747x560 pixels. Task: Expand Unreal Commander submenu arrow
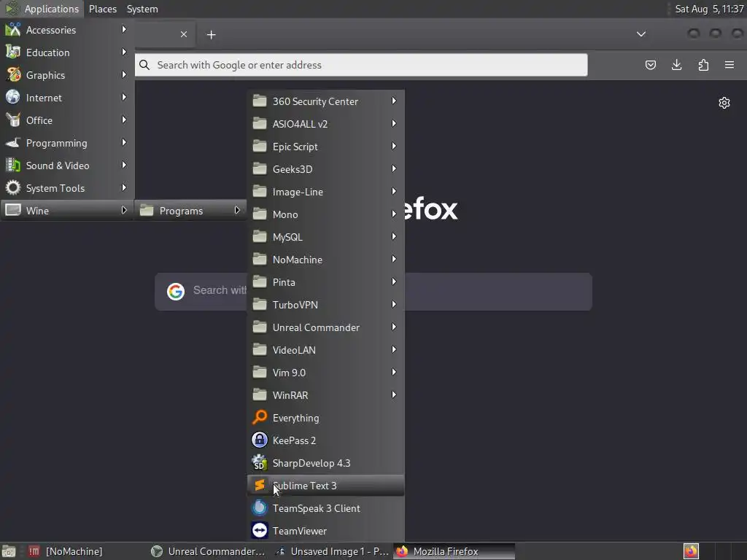pos(394,327)
